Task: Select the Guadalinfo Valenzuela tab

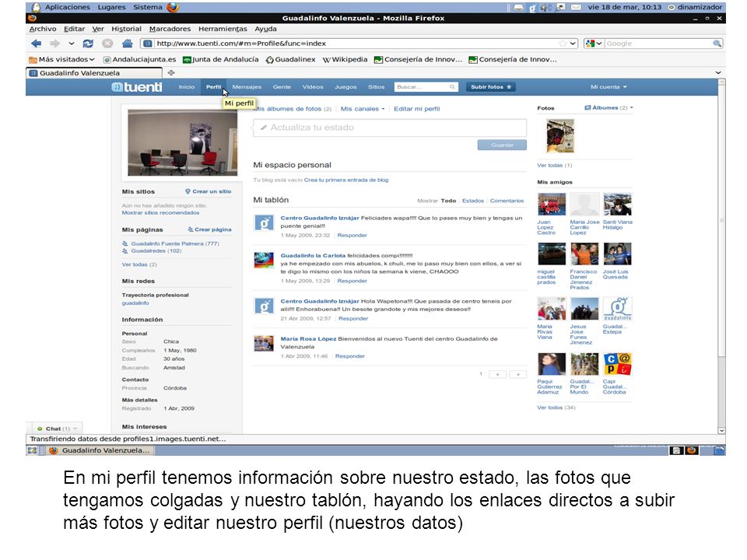Action: click(x=94, y=73)
